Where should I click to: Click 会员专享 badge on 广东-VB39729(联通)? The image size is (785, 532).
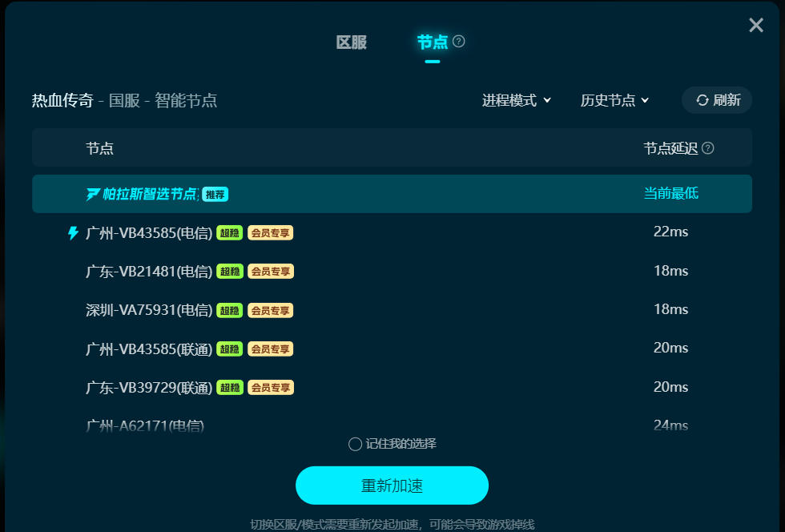(270, 388)
